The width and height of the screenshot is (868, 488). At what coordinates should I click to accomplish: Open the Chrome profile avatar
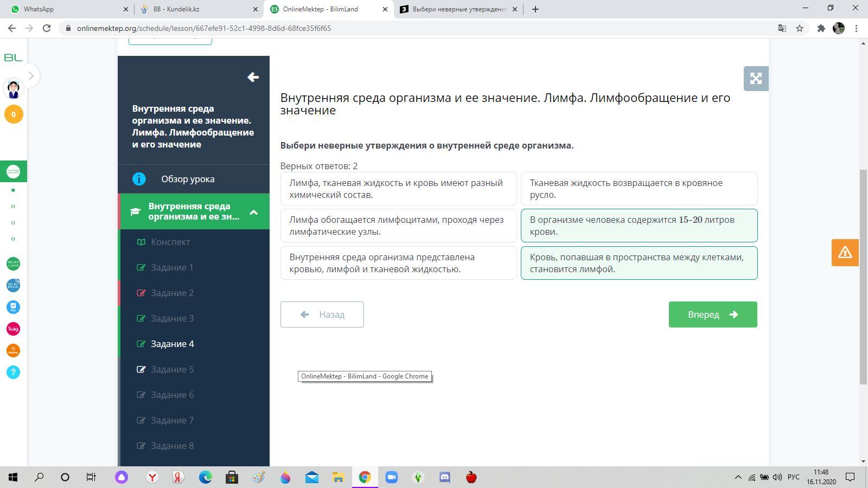839,28
